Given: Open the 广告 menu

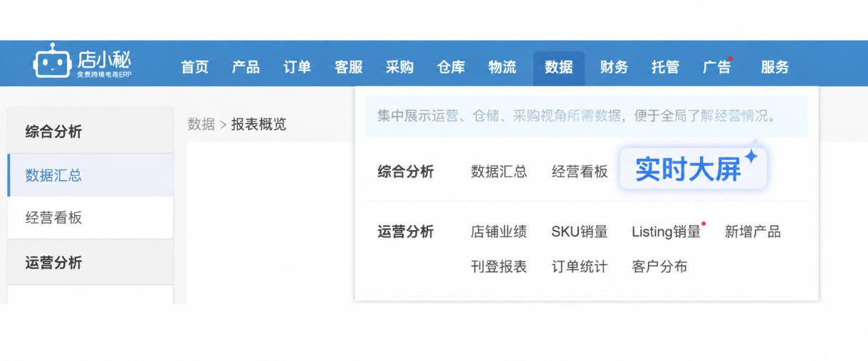Looking at the screenshot, I should (x=716, y=68).
